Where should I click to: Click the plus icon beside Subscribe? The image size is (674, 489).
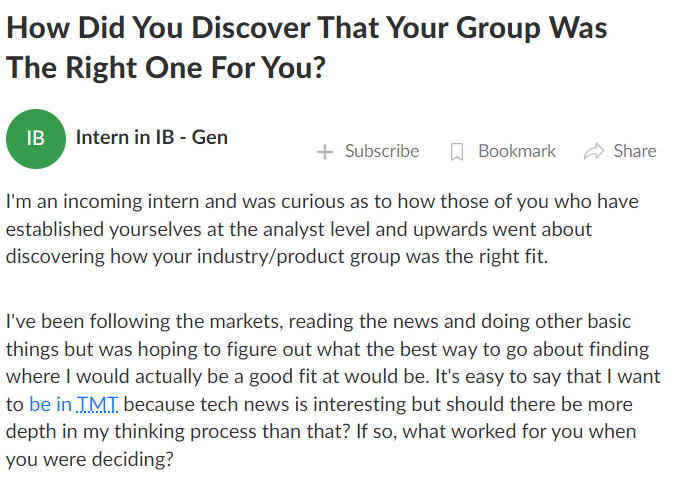[x=325, y=152]
